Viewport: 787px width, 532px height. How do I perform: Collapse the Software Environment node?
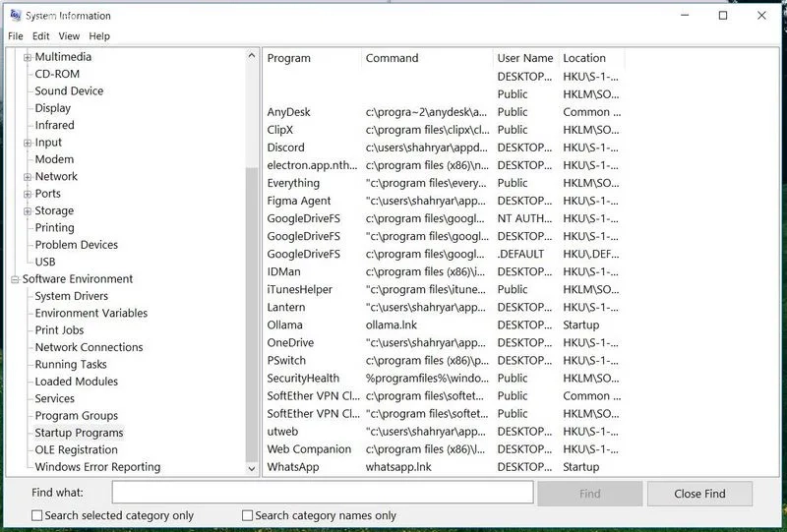(x=15, y=279)
